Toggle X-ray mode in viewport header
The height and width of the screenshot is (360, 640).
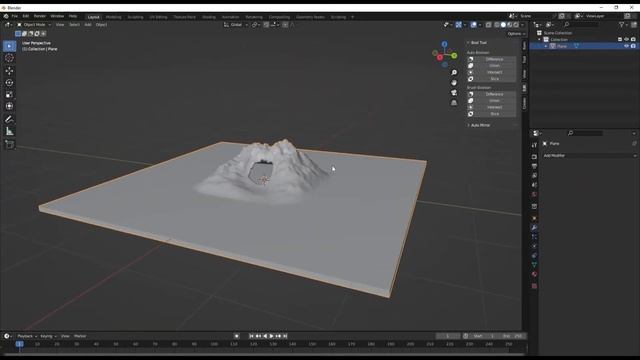[x=489, y=25]
